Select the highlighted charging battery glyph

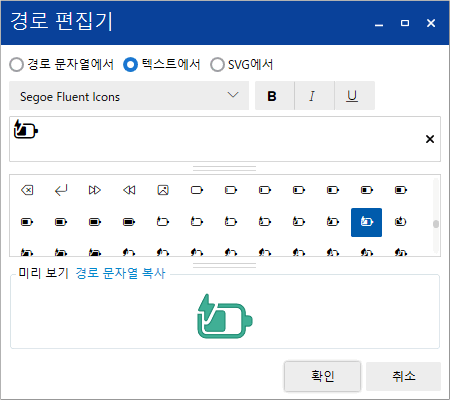(x=366, y=222)
